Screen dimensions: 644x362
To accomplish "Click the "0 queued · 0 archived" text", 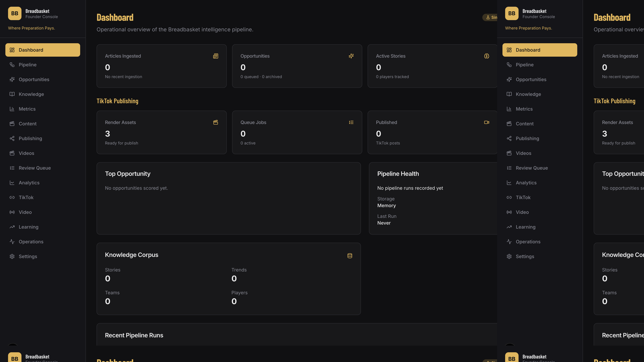I will [x=261, y=77].
